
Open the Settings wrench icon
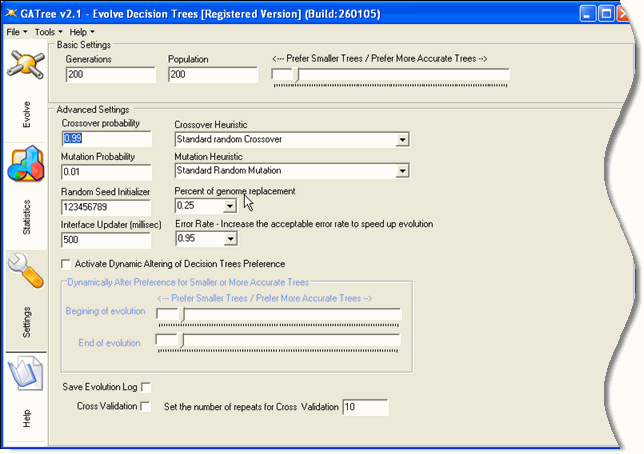coord(25,270)
